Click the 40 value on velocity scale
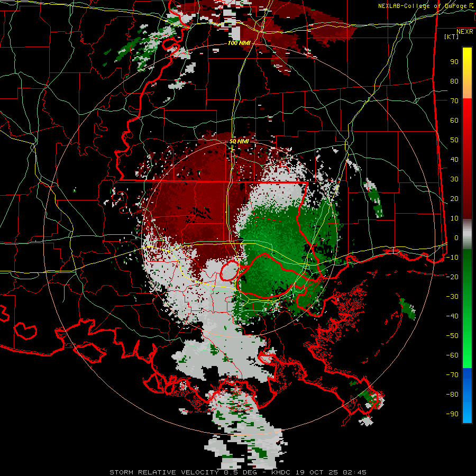 click(x=454, y=160)
